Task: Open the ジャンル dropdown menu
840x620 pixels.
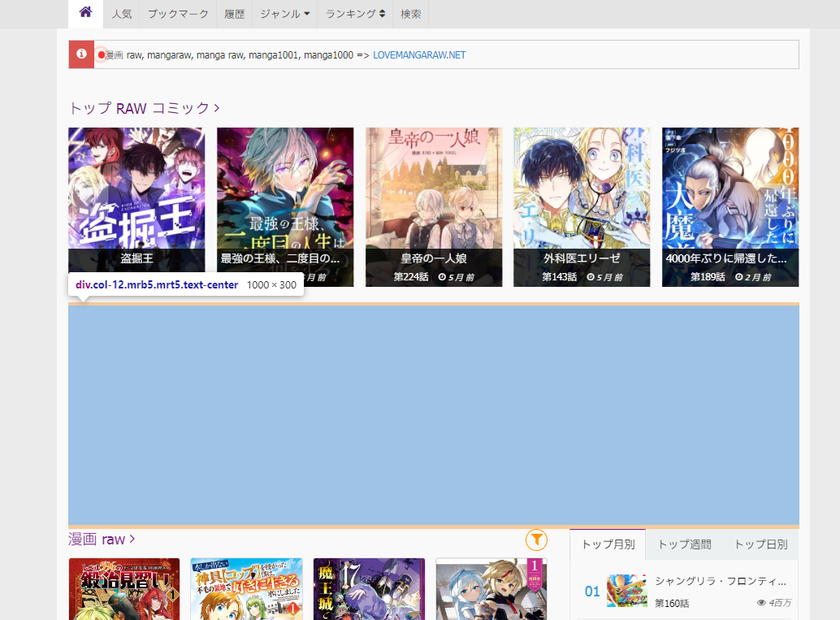Action: coord(285,14)
